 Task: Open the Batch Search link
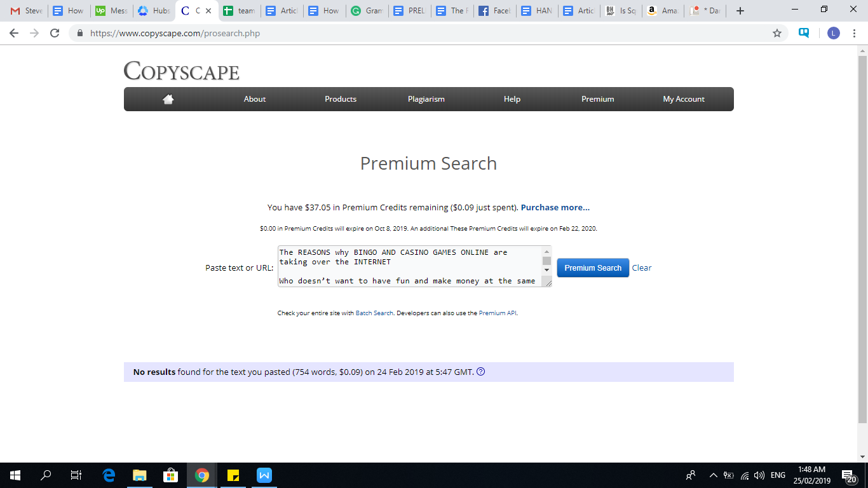pos(374,313)
